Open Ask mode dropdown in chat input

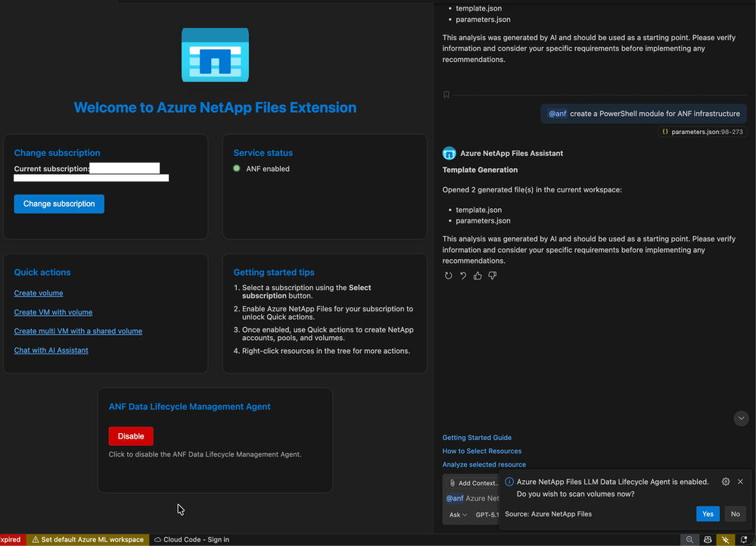click(458, 515)
